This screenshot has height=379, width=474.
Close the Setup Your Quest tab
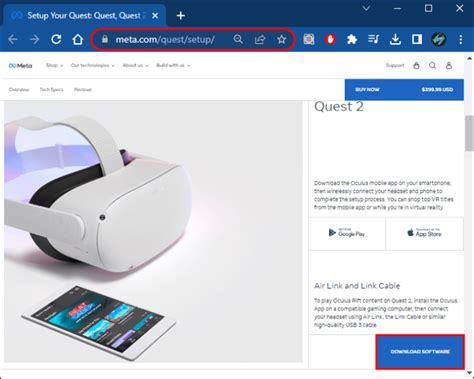155,16
